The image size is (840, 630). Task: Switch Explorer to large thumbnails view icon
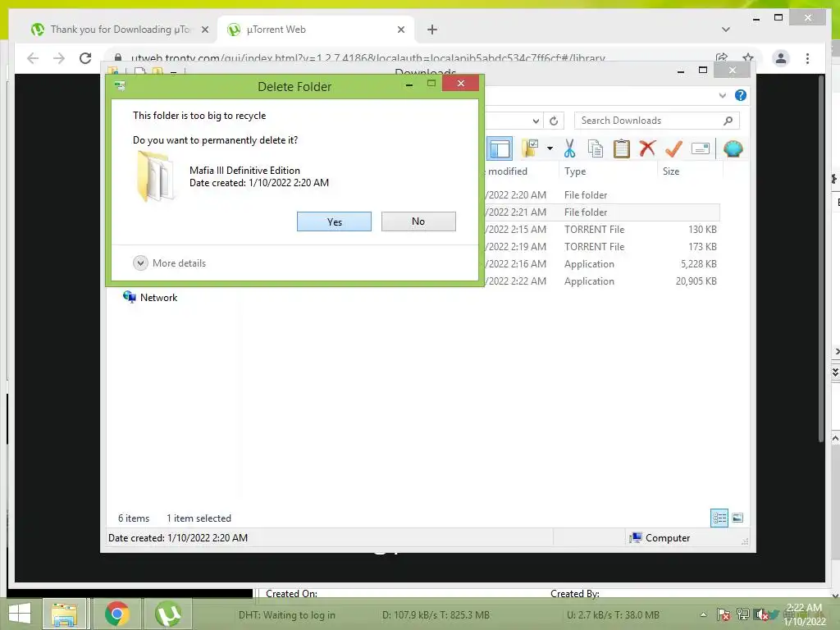(737, 518)
